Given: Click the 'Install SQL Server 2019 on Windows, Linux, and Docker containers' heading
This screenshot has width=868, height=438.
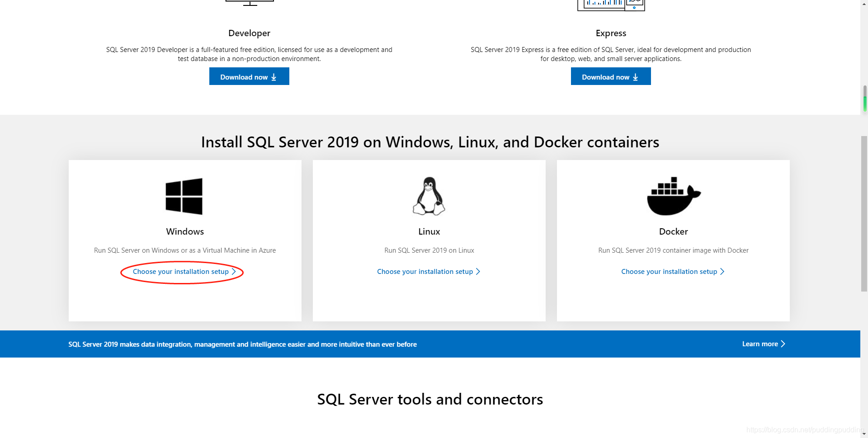Looking at the screenshot, I should point(430,142).
